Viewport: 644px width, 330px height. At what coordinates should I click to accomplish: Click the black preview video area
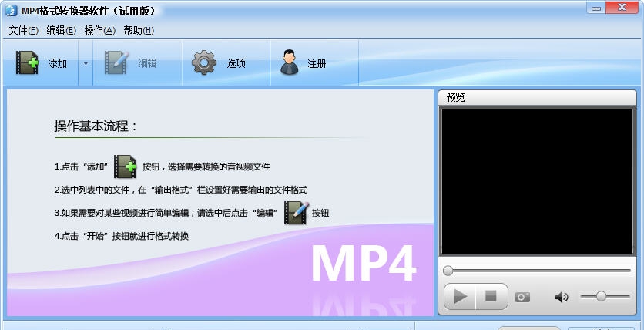coord(537,182)
